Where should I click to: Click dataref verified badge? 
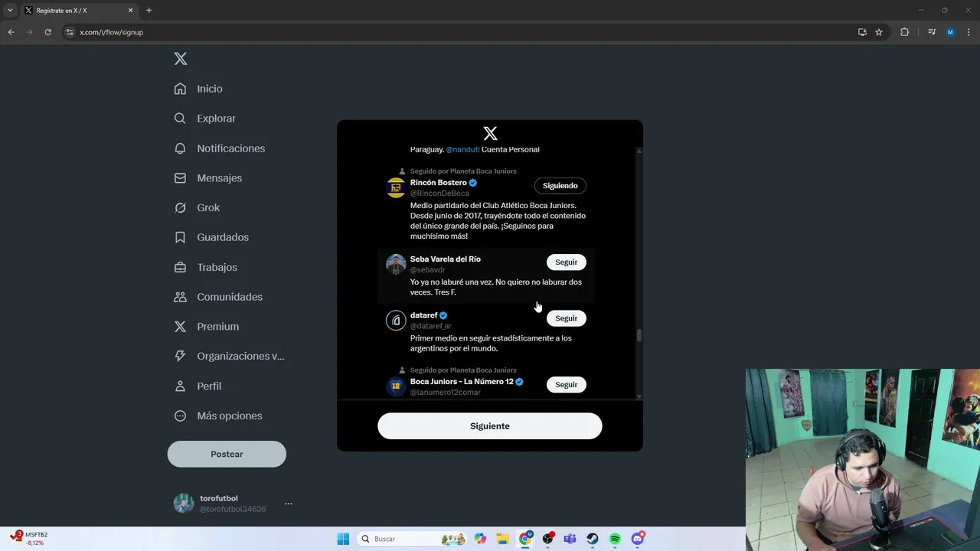tap(443, 315)
